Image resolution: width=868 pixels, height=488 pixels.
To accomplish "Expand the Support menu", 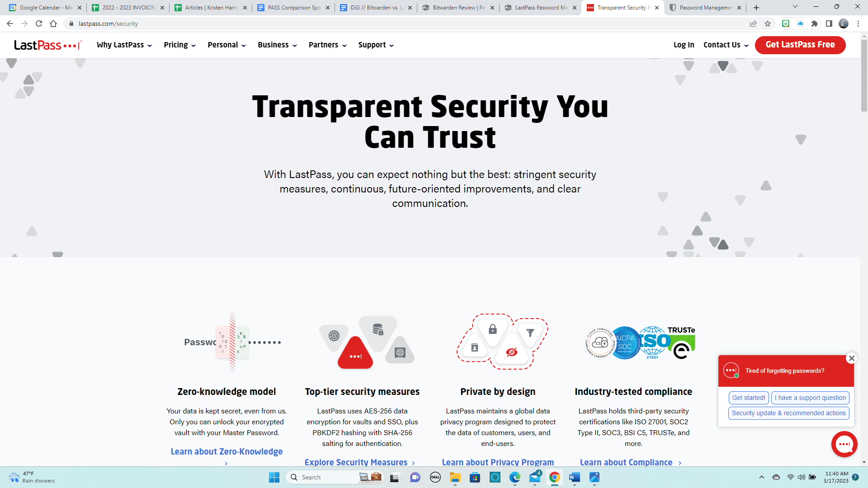I will click(376, 45).
